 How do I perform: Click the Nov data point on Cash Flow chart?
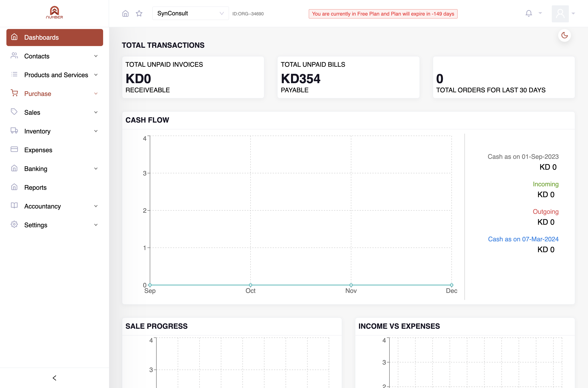point(351,285)
